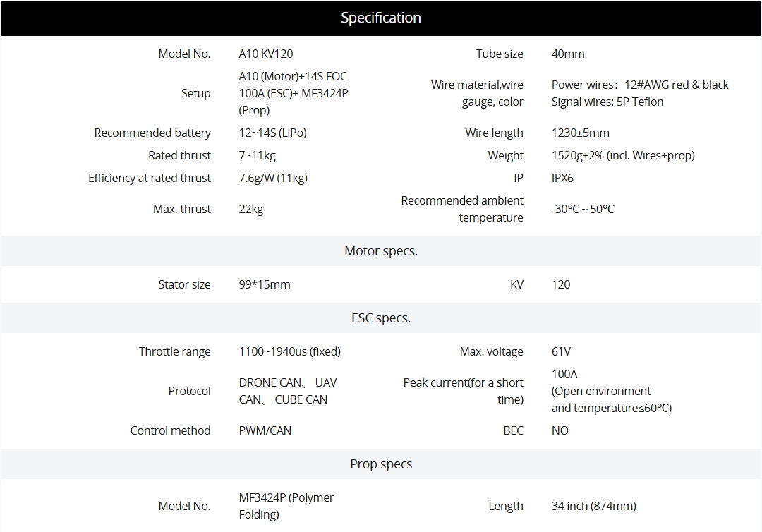Click the A10 KV120 model number value
Viewport: 762px width, 532px height.
[x=266, y=54]
